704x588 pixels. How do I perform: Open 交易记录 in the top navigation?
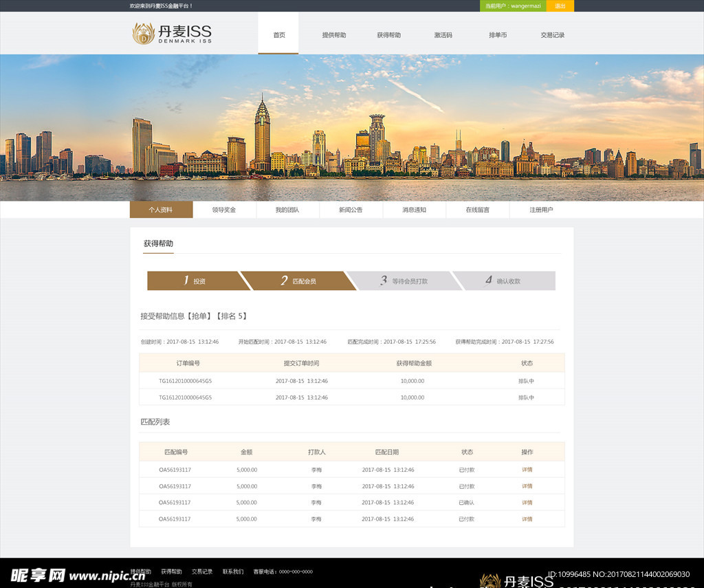(x=552, y=35)
